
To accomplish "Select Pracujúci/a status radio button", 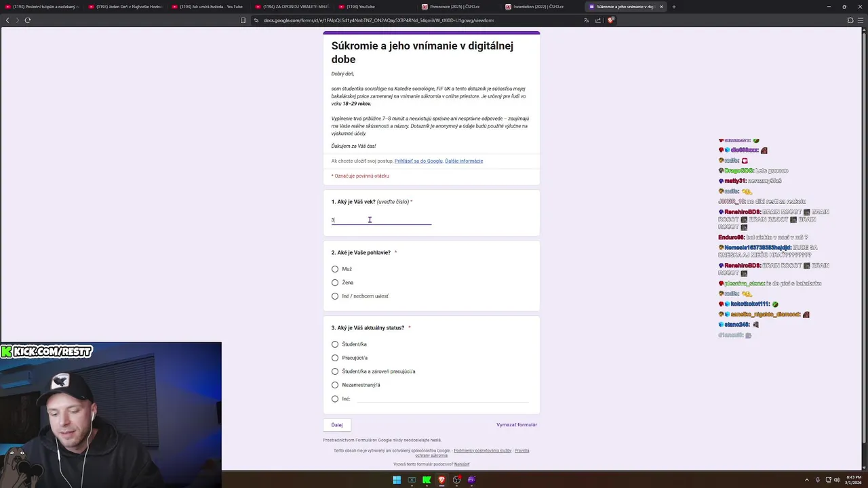I will coord(335,358).
